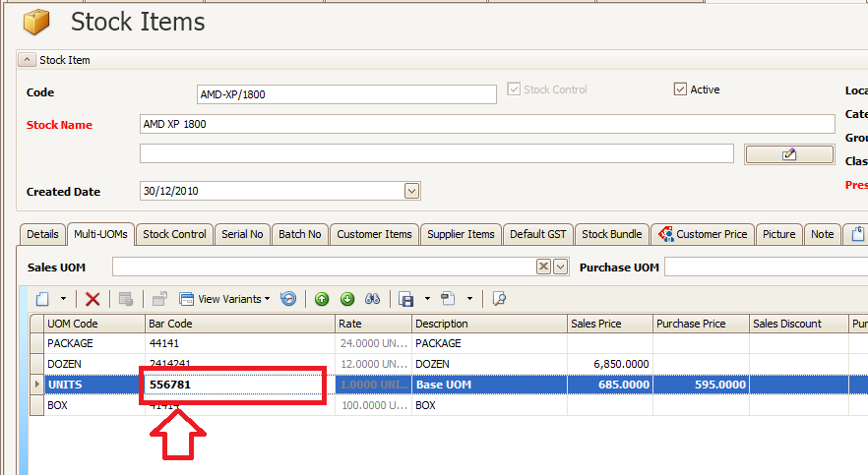Click the Sales Price column header
Viewport: 868px width, 475px height.
click(x=610, y=324)
